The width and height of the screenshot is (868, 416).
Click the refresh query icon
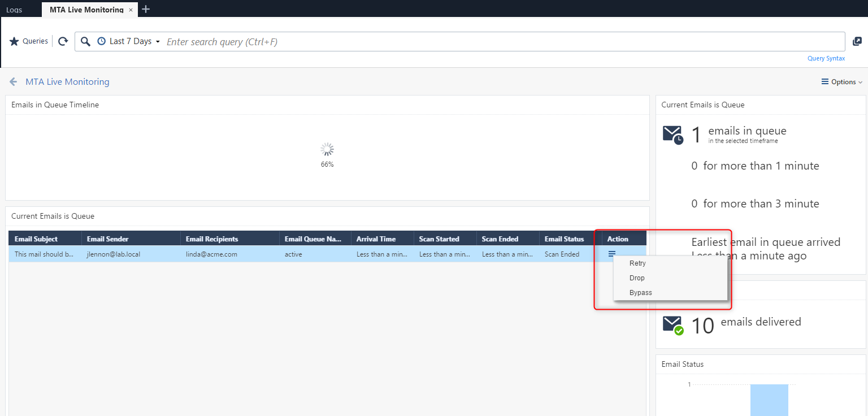point(63,41)
